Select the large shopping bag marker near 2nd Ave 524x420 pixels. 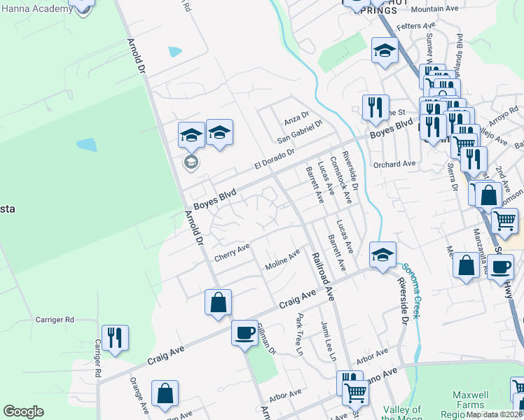488,196
